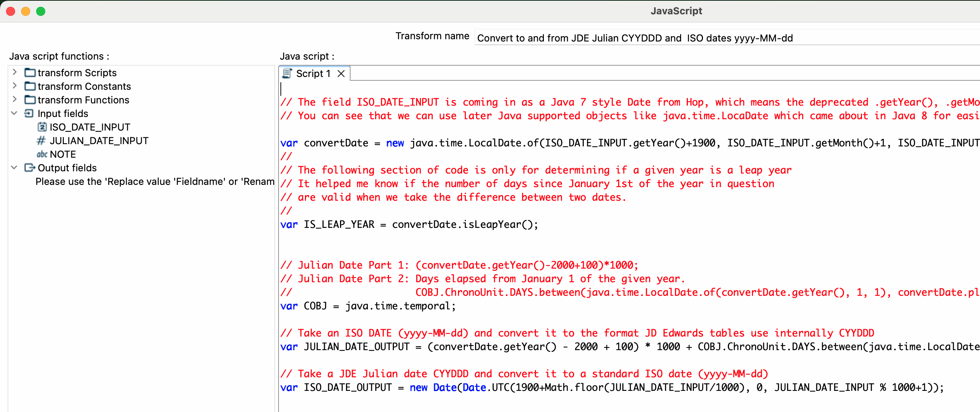Image resolution: width=980 pixels, height=412 pixels.
Task: Select the JULIAN_DATE_INPUT field label
Action: 99,140
